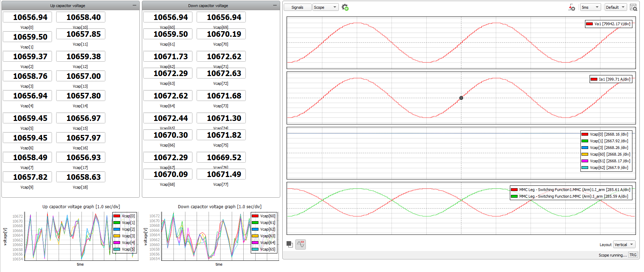Open trigger settings icon in scope toolbar
Screen dimensions: 644x272
click(572, 7)
